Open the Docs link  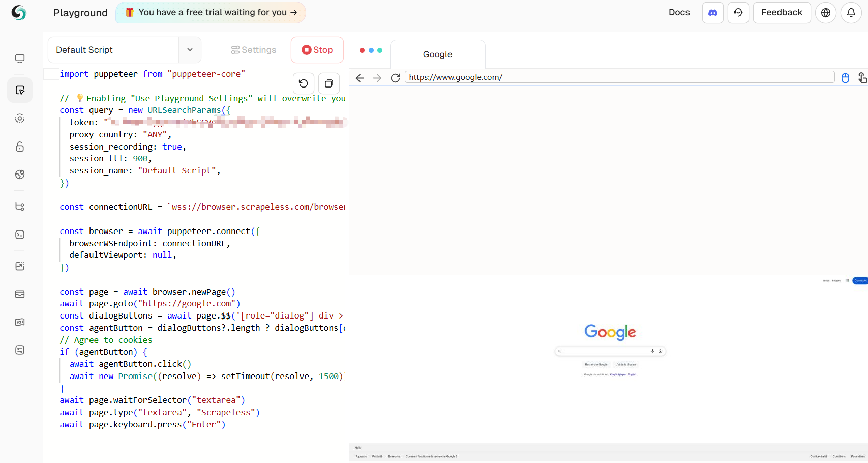679,13
